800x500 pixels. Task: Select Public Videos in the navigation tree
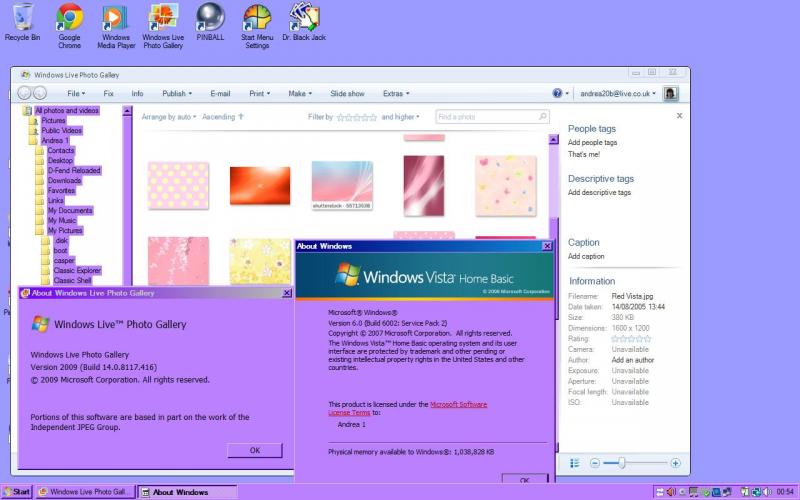click(x=61, y=130)
